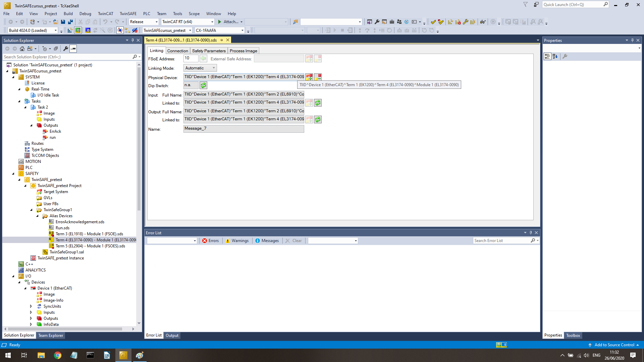Screen dimensions: 644x362
Task: Refresh the Input Linked to field
Action: 318,103
